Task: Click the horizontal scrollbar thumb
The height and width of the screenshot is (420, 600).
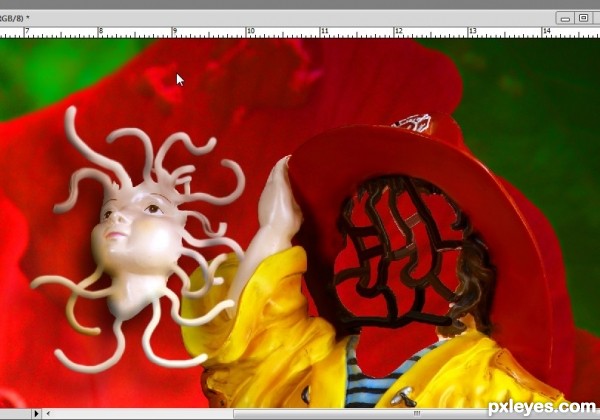Action: point(416,413)
